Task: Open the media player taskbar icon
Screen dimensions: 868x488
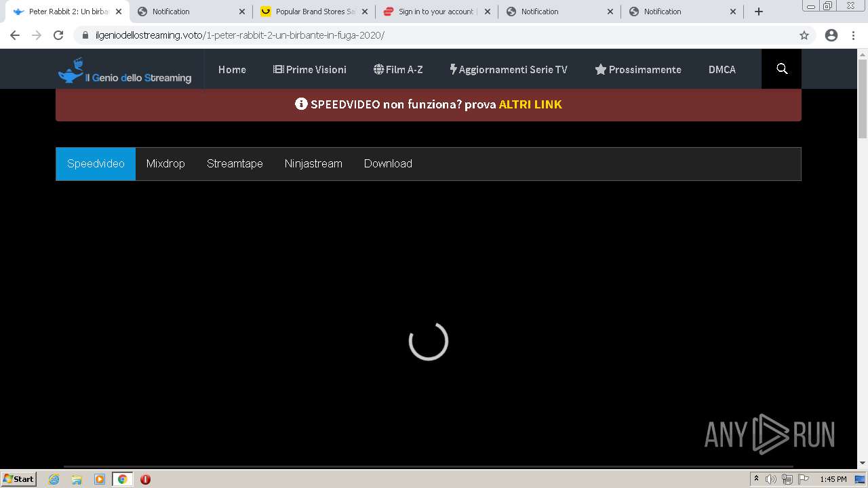Action: [x=100, y=479]
